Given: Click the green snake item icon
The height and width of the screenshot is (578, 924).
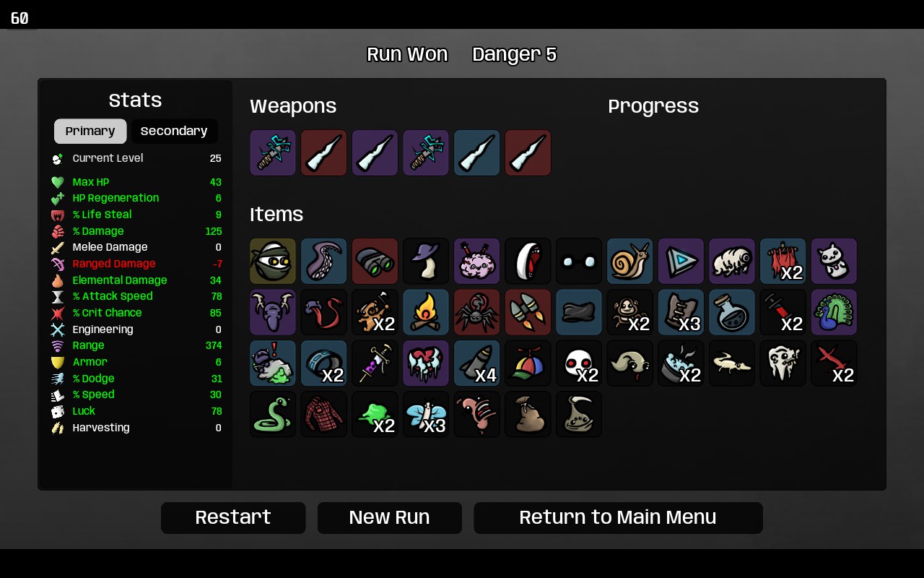Looking at the screenshot, I should coord(273,414).
